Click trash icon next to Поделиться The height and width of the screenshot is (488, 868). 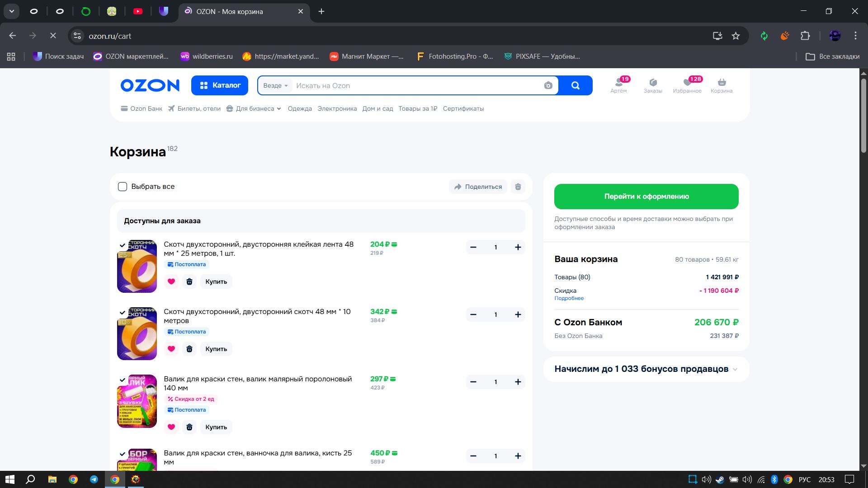pos(518,187)
